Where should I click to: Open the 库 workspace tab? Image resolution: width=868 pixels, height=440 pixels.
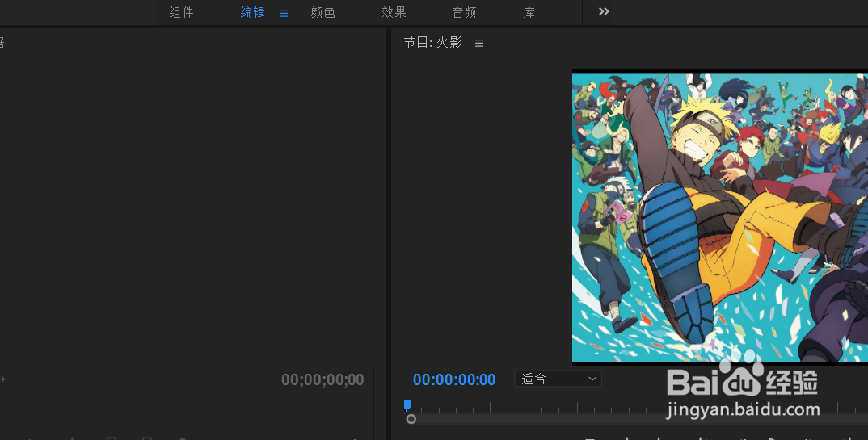[x=529, y=12]
